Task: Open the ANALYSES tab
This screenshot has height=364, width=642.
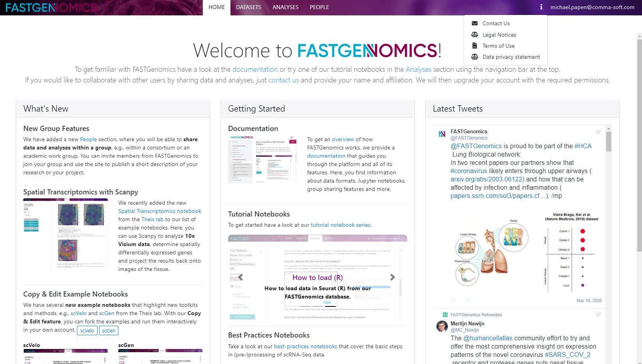Action: 285,7
